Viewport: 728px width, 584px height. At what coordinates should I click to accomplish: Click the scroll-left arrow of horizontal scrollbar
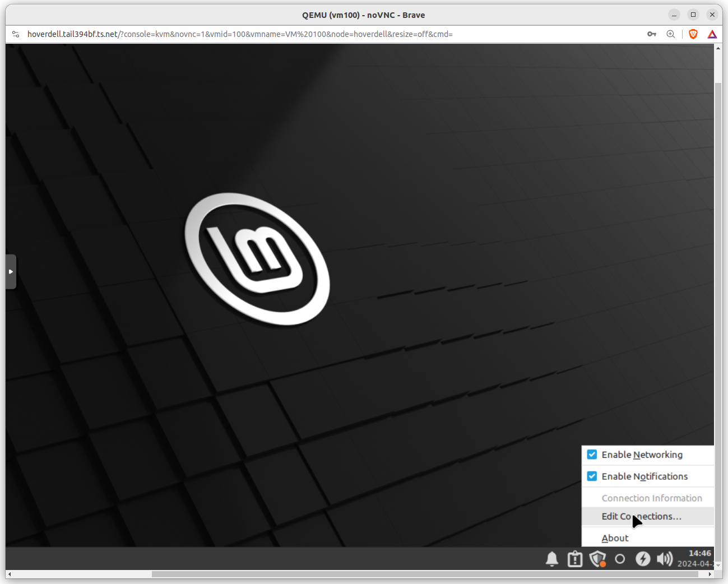click(10, 574)
